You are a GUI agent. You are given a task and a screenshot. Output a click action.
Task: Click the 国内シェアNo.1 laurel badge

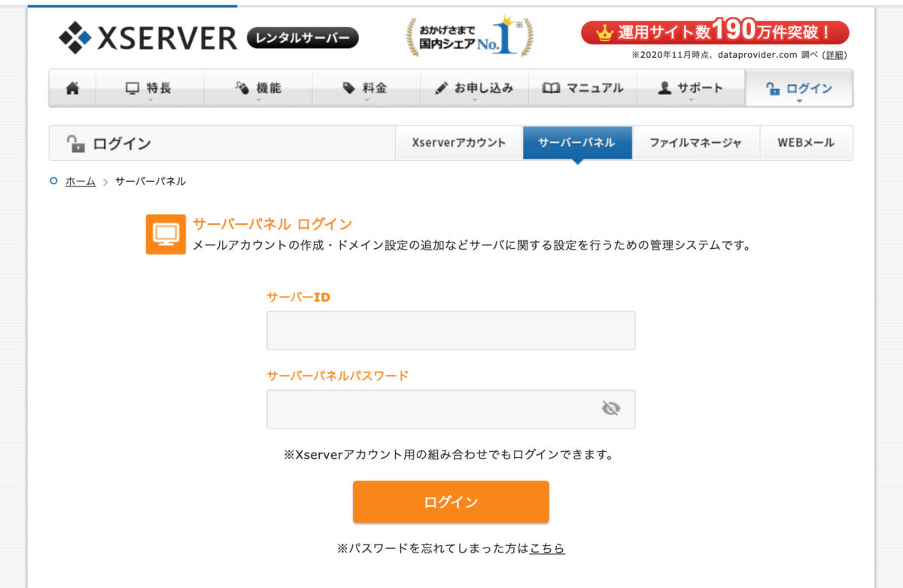click(470, 36)
